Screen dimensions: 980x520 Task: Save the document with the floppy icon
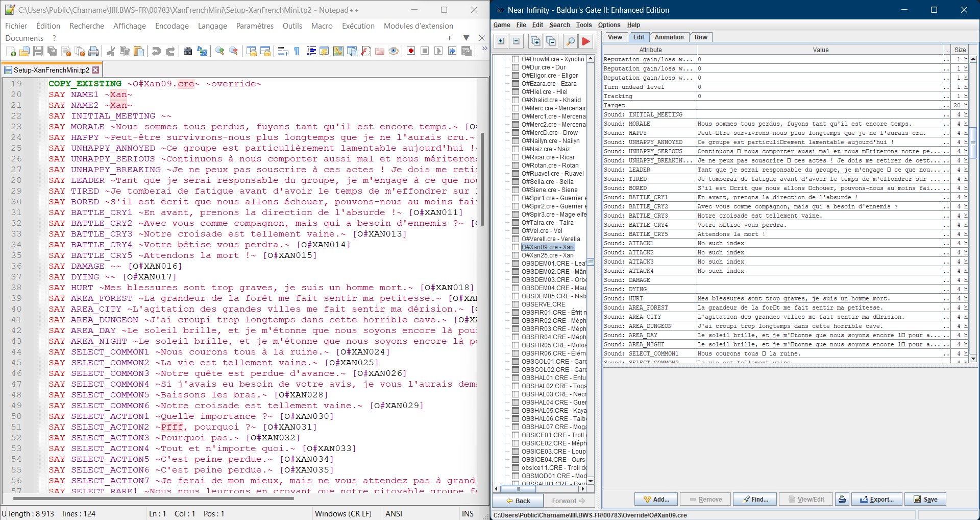38,51
